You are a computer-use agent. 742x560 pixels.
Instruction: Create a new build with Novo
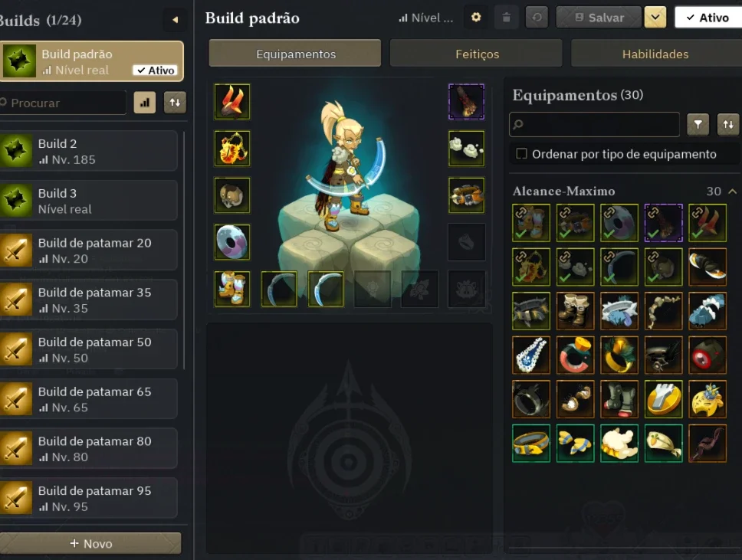click(90, 543)
